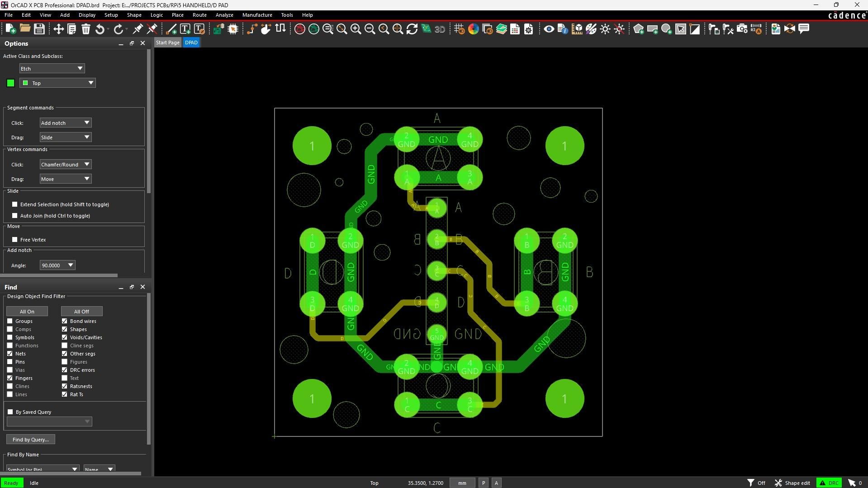Click the A button in status bar
This screenshot has width=868, height=488.
pos(496,483)
